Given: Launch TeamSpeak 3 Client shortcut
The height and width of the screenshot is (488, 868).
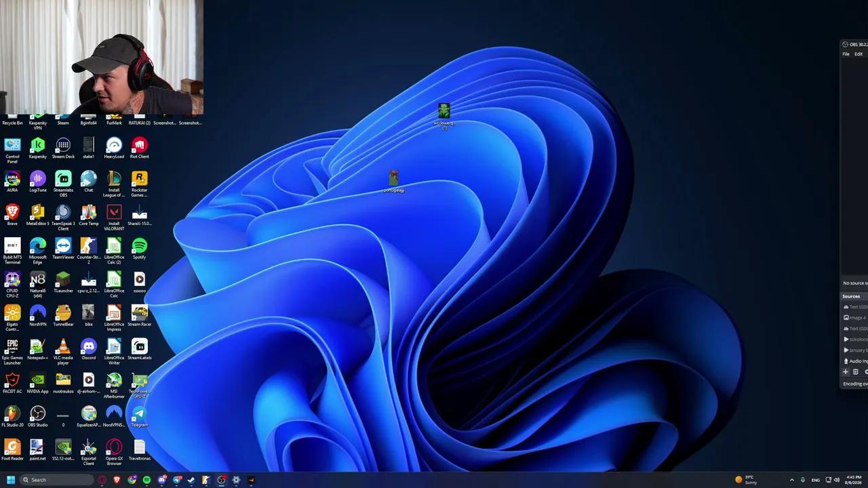Looking at the screenshot, I should coord(63,218).
